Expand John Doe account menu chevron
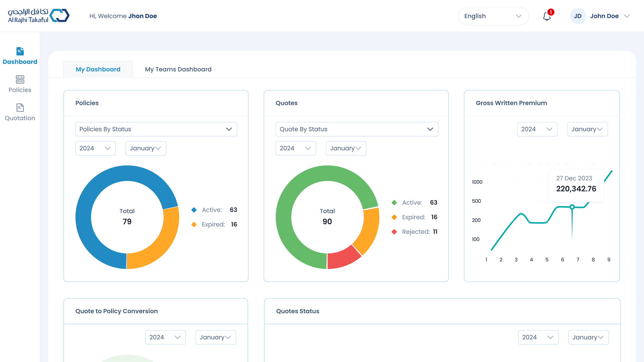Image resolution: width=644 pixels, height=362 pixels. point(627,16)
